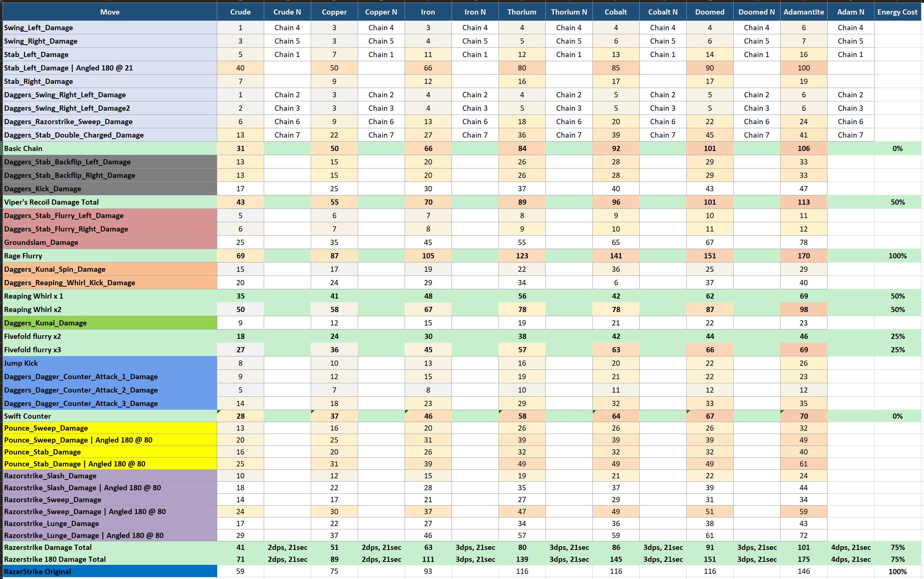Click the Adamantite column header
The image size is (924, 579).
pos(803,12)
